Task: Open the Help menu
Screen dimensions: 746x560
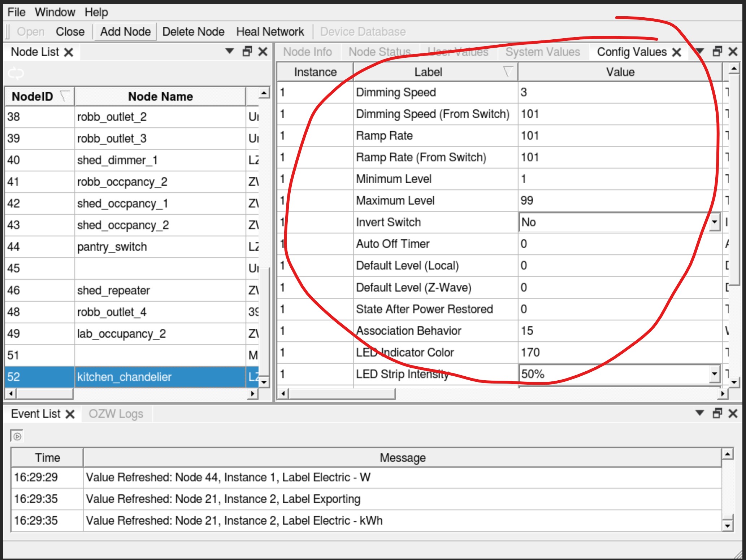Action: click(x=96, y=12)
